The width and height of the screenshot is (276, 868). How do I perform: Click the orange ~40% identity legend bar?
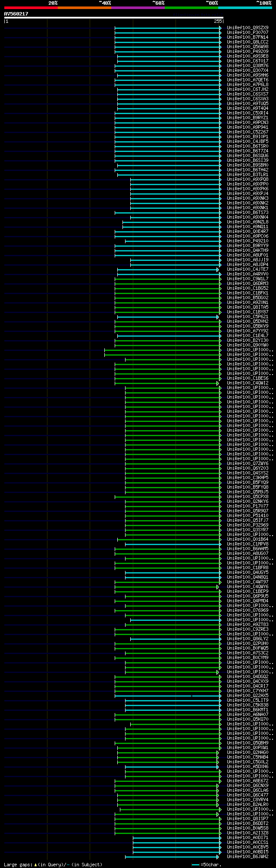click(85, 7)
